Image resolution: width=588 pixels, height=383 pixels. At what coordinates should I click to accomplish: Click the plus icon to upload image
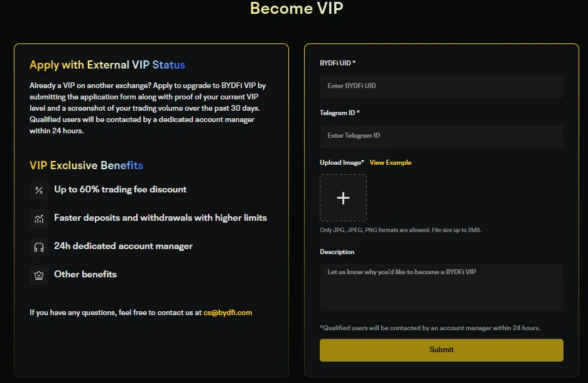343,198
